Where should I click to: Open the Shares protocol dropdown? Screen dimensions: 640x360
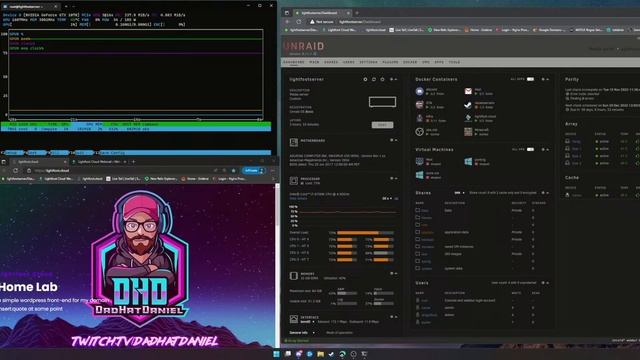(459, 193)
